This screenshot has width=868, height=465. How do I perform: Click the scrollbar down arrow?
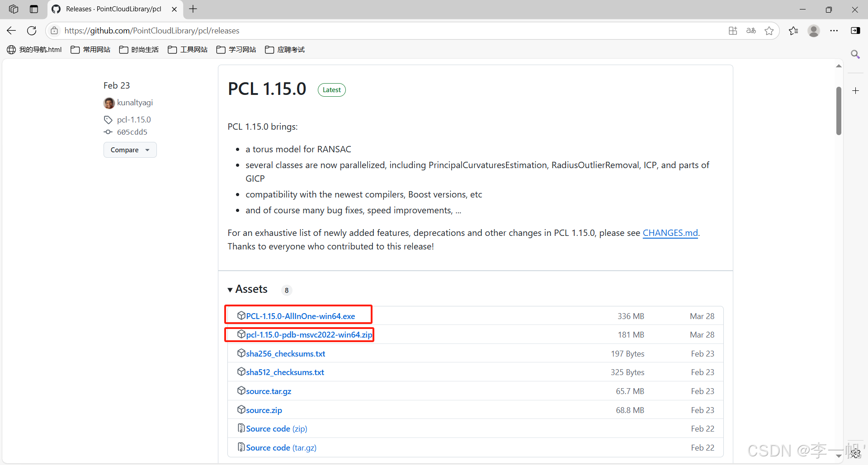[x=839, y=456]
